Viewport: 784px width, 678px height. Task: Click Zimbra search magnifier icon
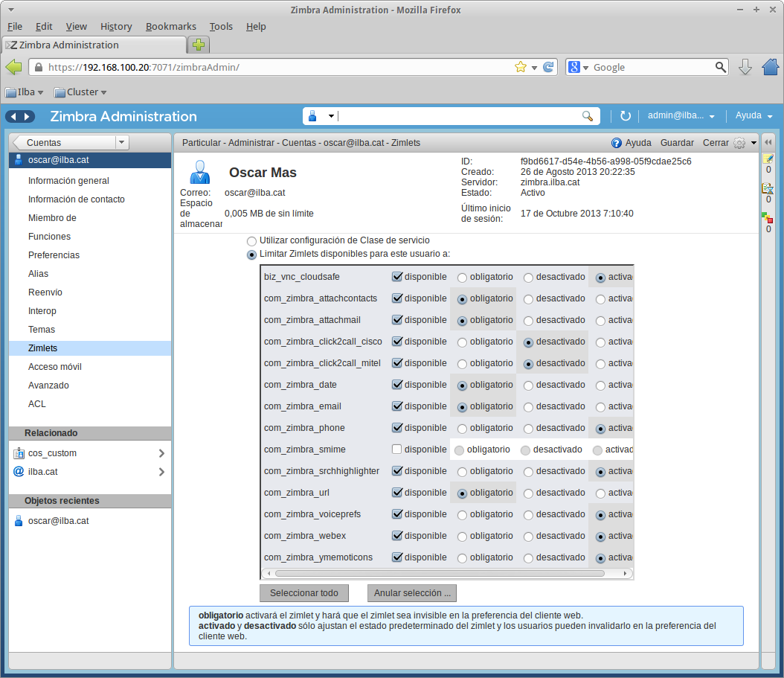[588, 116]
